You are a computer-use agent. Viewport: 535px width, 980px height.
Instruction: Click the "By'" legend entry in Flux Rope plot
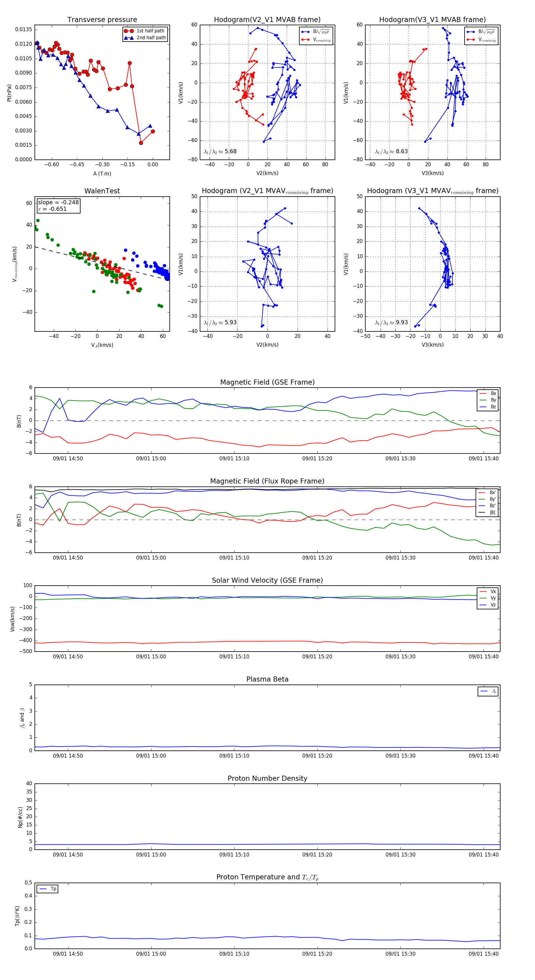[487, 499]
